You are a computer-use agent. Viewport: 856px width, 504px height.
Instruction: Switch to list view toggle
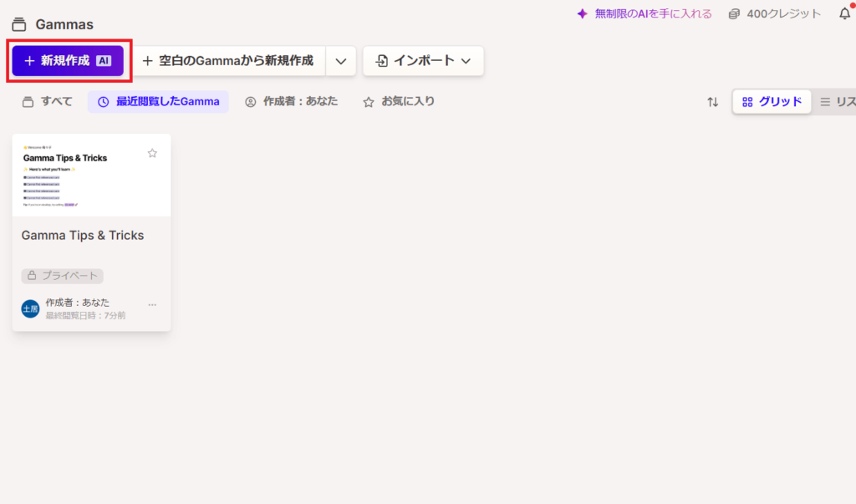click(838, 102)
